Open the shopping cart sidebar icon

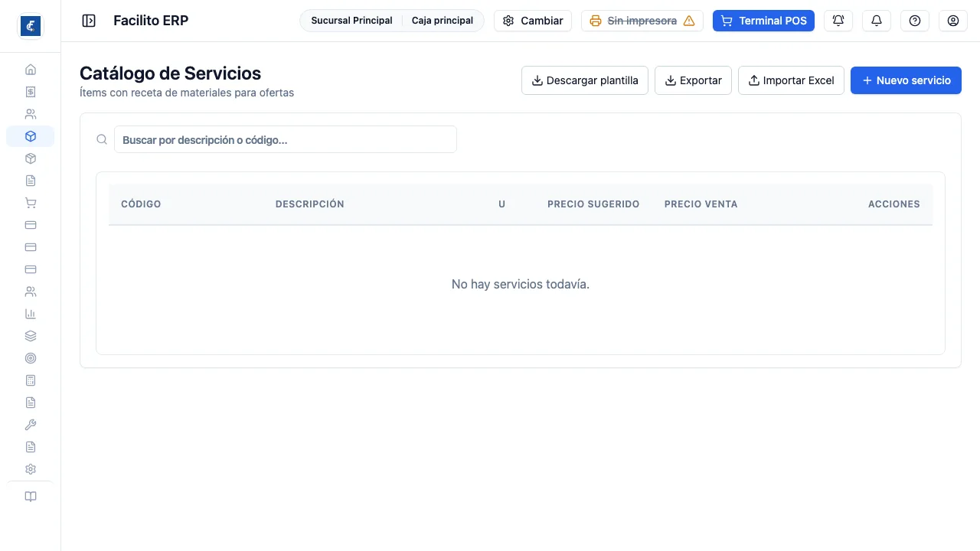coord(31,203)
